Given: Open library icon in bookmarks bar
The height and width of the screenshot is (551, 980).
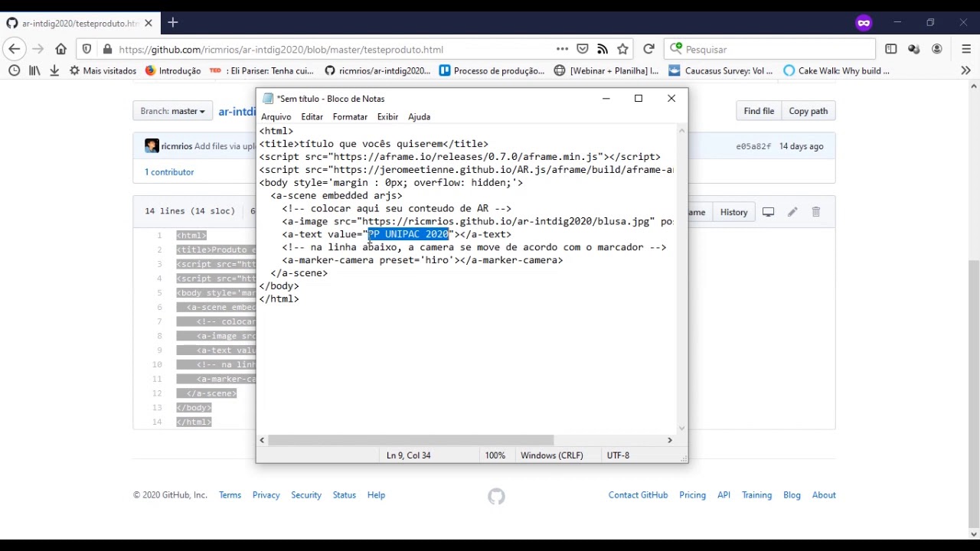Looking at the screenshot, I should 34,70.
